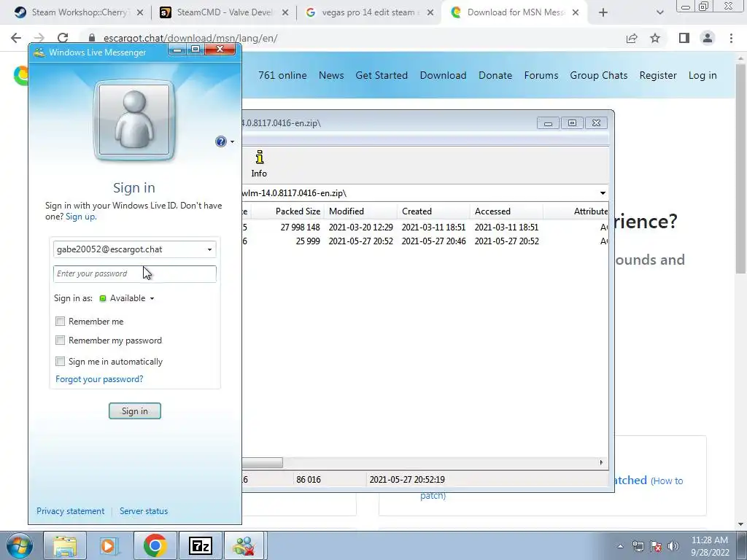This screenshot has height=560, width=747.
Task: Switch to Windows Live Messenger taskbar icon
Action: click(x=244, y=545)
